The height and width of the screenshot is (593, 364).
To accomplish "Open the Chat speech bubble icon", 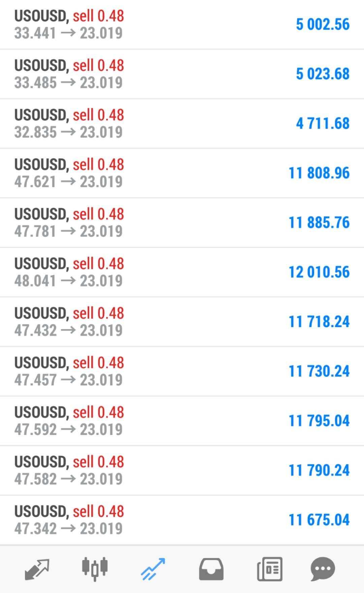I will point(323,569).
